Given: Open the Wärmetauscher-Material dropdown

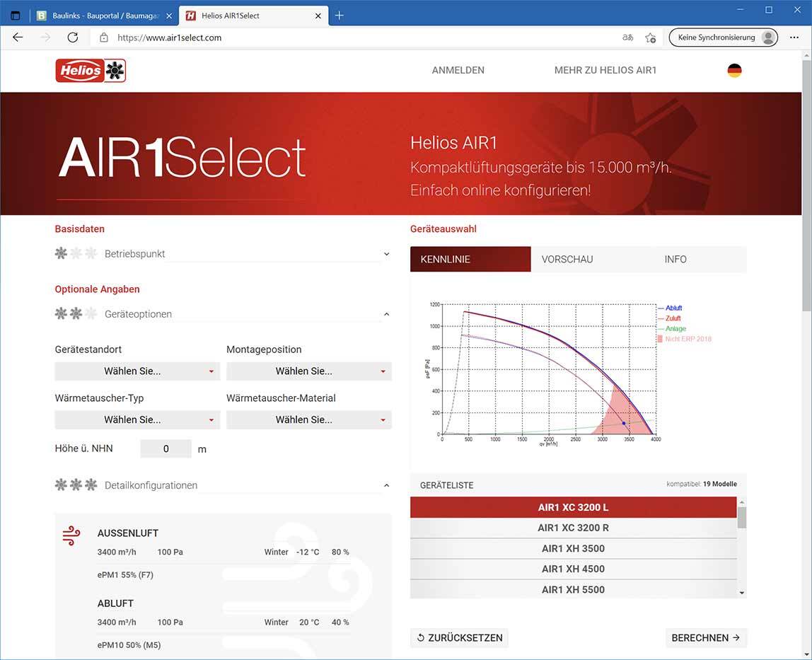Looking at the screenshot, I should tap(308, 419).
